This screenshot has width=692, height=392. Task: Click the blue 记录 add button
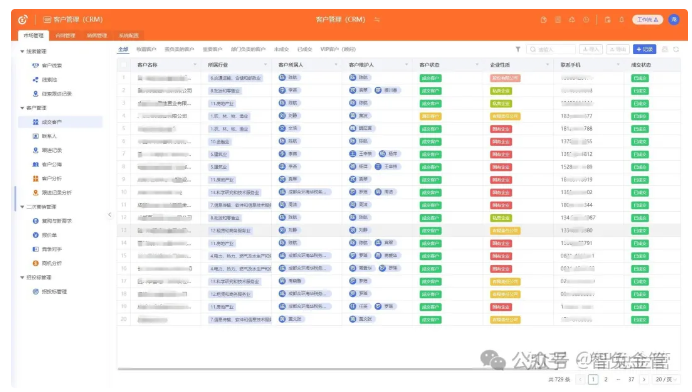click(x=644, y=49)
